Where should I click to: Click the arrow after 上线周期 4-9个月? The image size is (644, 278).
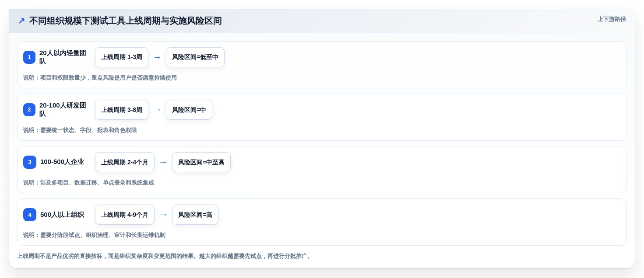pos(163,215)
